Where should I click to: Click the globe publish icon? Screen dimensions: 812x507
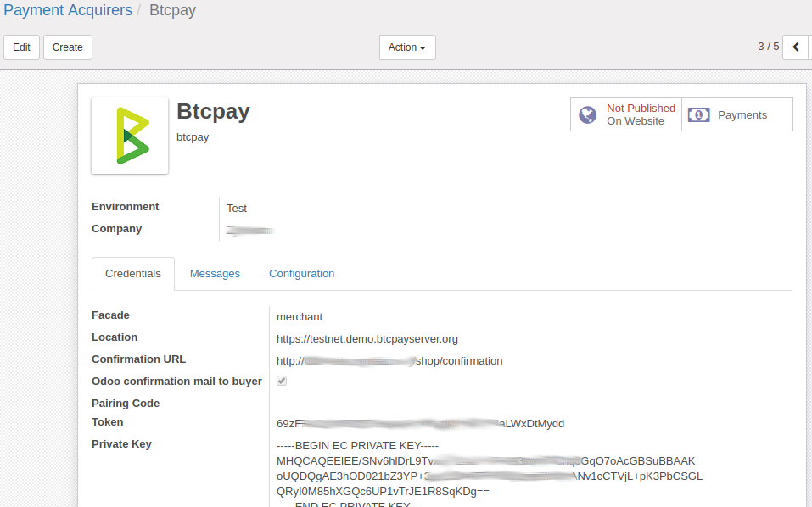(588, 114)
